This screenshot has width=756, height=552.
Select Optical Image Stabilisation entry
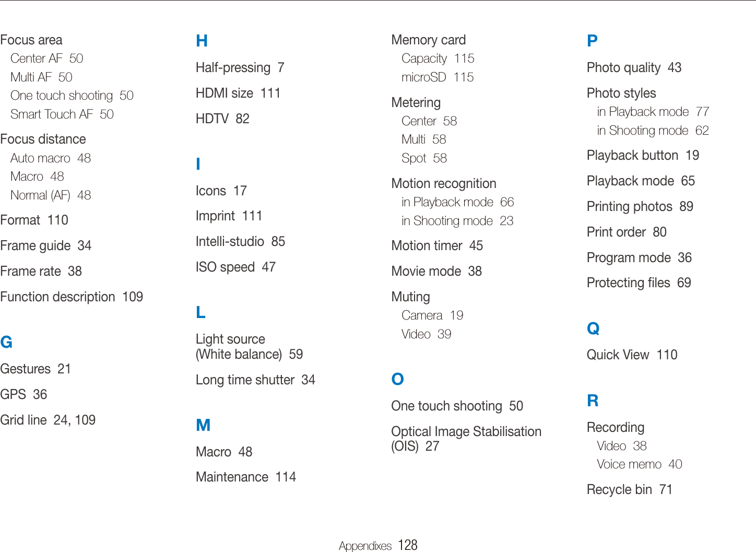466,439
